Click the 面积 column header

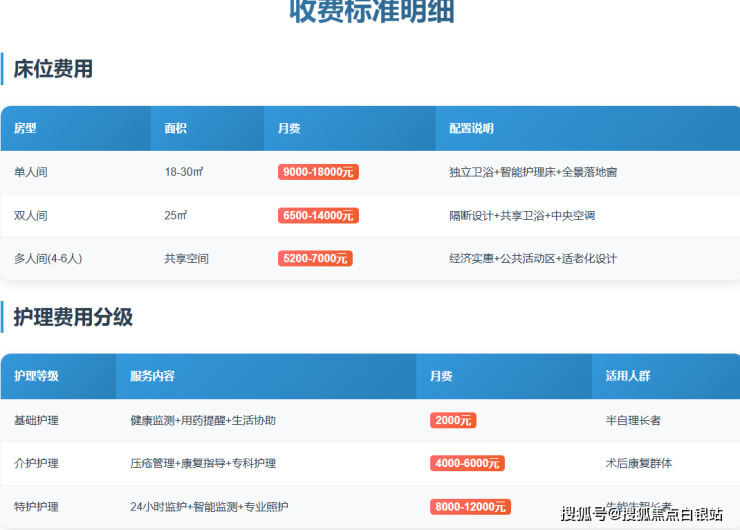[176, 129]
